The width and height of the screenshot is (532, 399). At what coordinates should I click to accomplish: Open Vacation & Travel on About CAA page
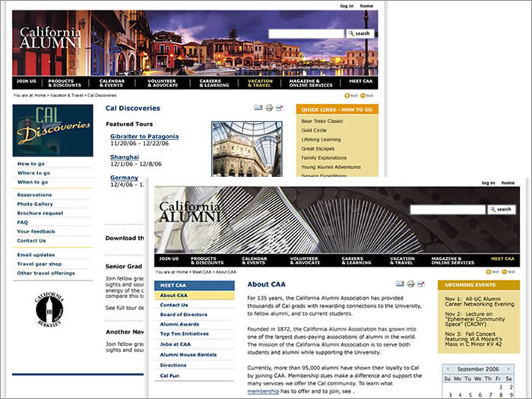click(x=402, y=261)
